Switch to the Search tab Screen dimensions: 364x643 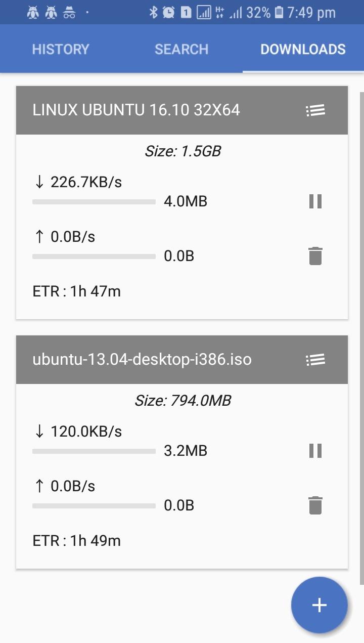(x=181, y=49)
